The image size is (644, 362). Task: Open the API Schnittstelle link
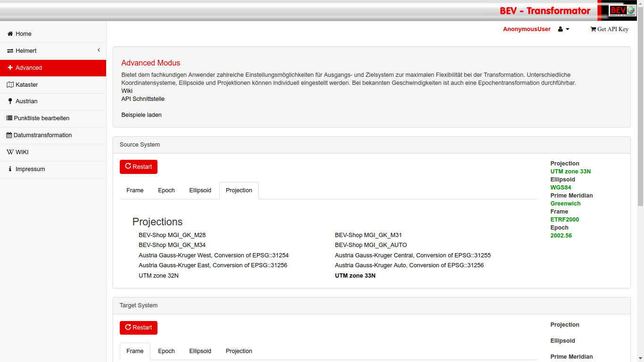[143, 99]
